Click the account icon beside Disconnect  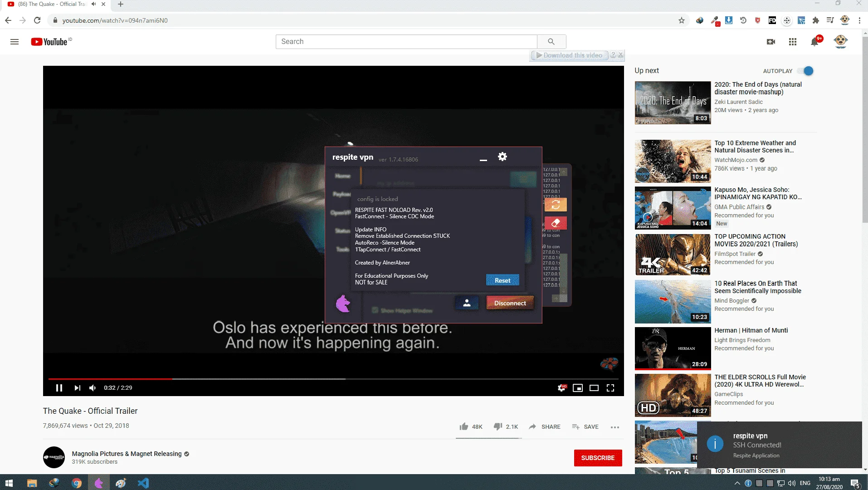point(467,303)
